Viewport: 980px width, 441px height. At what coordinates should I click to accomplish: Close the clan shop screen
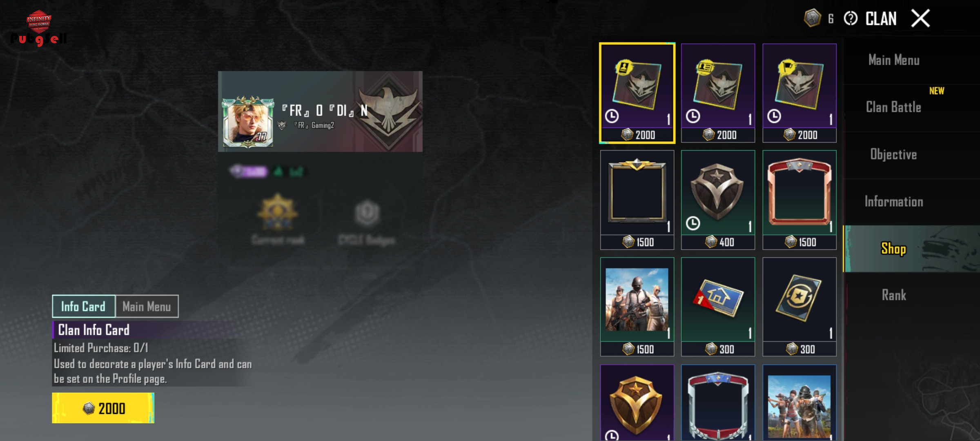click(x=920, y=18)
